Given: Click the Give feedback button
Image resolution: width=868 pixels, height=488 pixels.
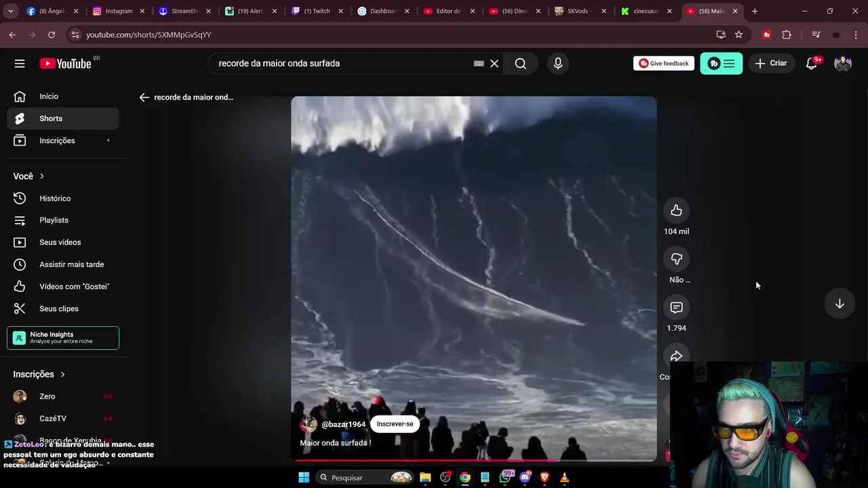Looking at the screenshot, I should pos(664,63).
